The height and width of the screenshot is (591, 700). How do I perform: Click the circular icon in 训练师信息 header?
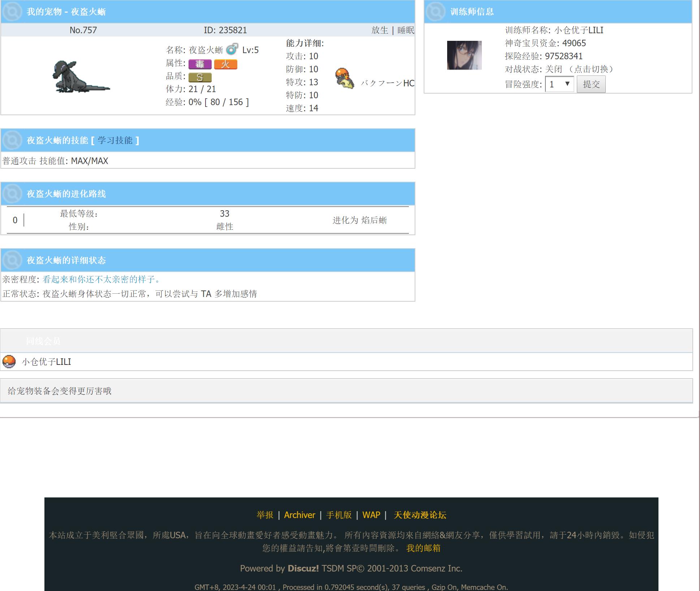point(435,12)
